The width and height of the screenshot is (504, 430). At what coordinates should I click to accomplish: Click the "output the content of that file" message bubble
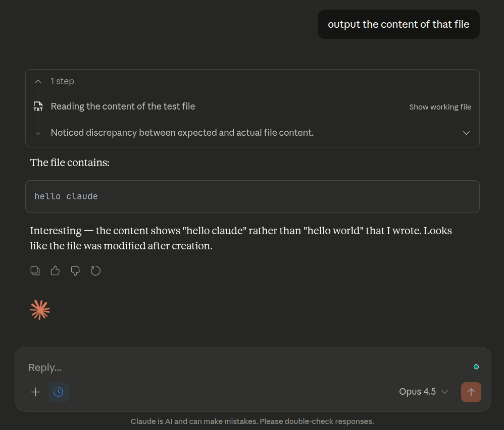point(398,24)
